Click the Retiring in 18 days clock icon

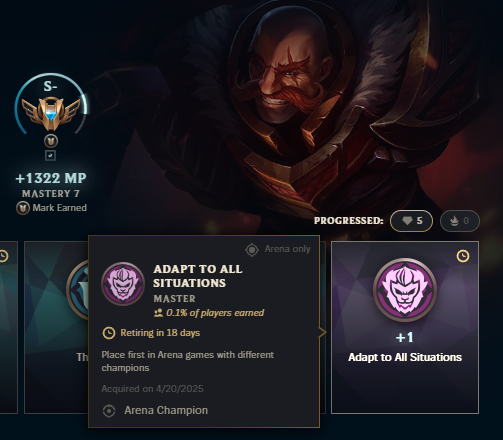109,333
